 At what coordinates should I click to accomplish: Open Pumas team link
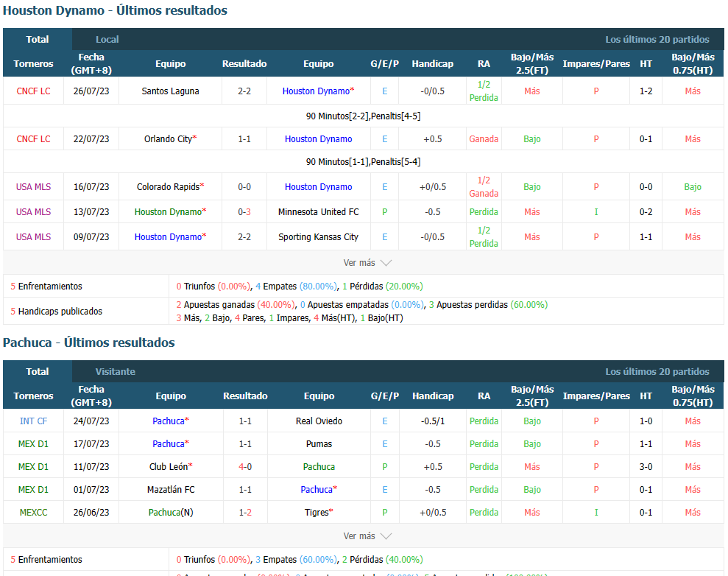pyautogui.click(x=319, y=443)
